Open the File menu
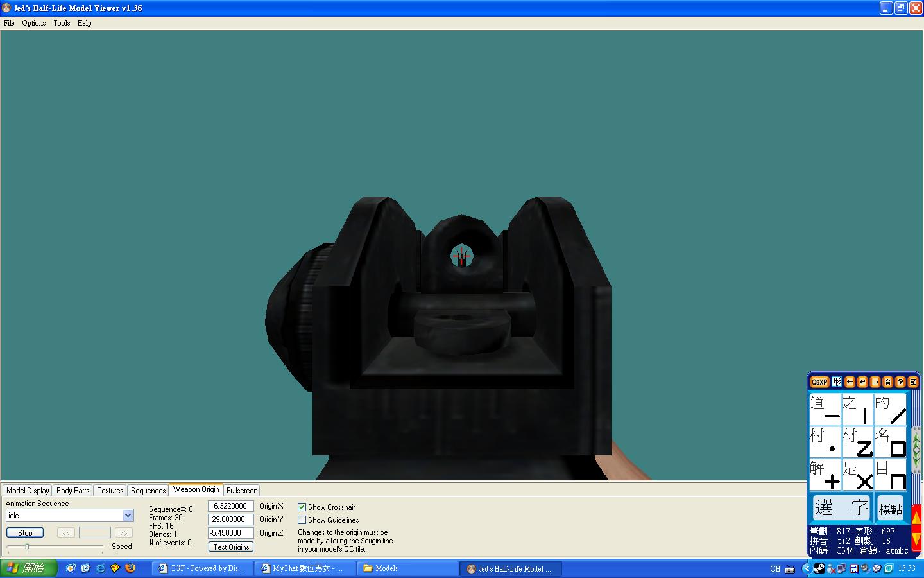 coord(9,23)
